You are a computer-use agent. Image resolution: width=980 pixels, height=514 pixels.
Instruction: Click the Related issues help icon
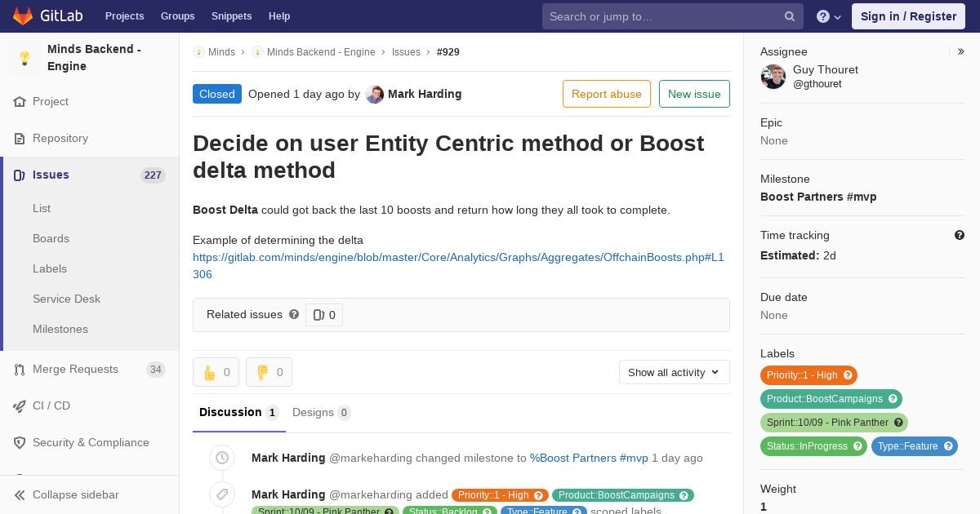(x=294, y=314)
